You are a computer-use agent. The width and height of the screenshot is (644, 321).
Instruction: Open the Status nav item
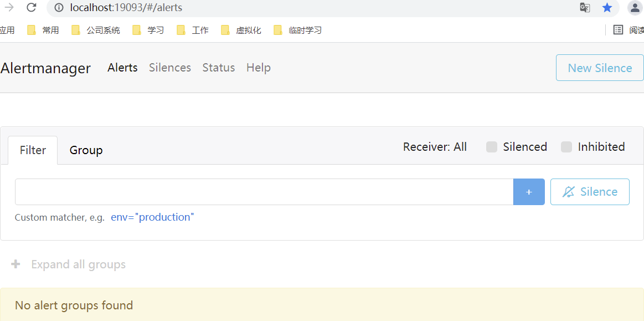pos(219,68)
